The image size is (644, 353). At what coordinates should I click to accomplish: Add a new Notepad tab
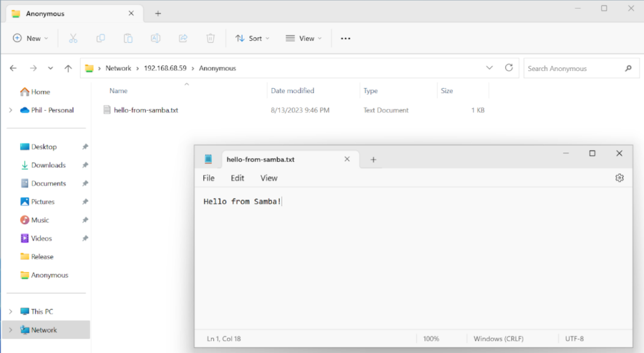coord(373,160)
